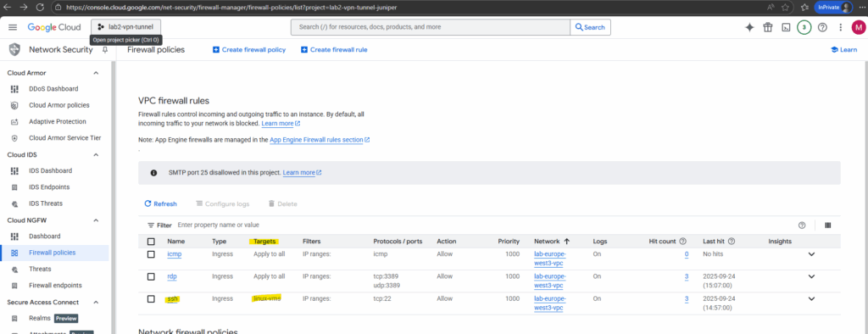Open rdp rule hit count 3

point(687,276)
